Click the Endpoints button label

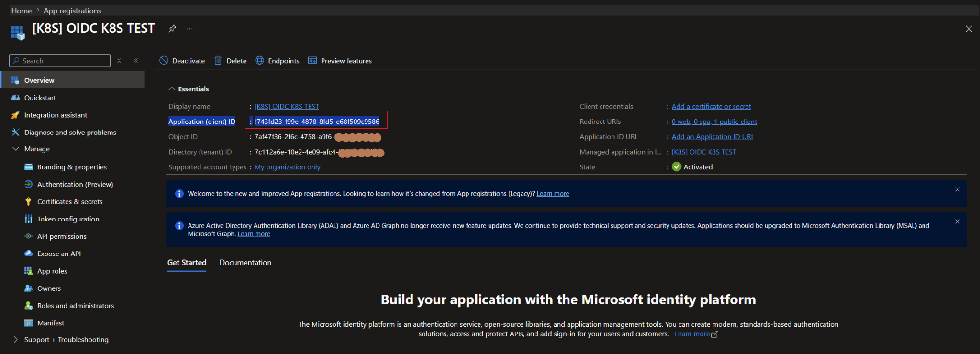point(284,61)
